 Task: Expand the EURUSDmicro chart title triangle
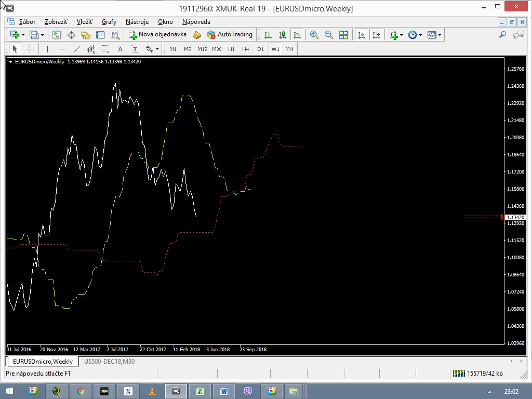pyautogui.click(x=10, y=62)
